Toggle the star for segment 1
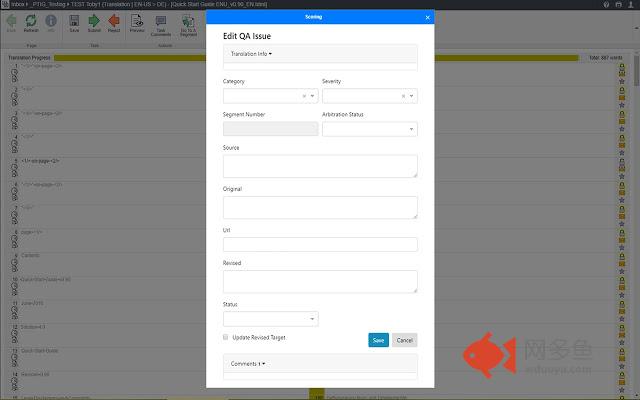Screen dimensions: 640x400 (x=622, y=82)
